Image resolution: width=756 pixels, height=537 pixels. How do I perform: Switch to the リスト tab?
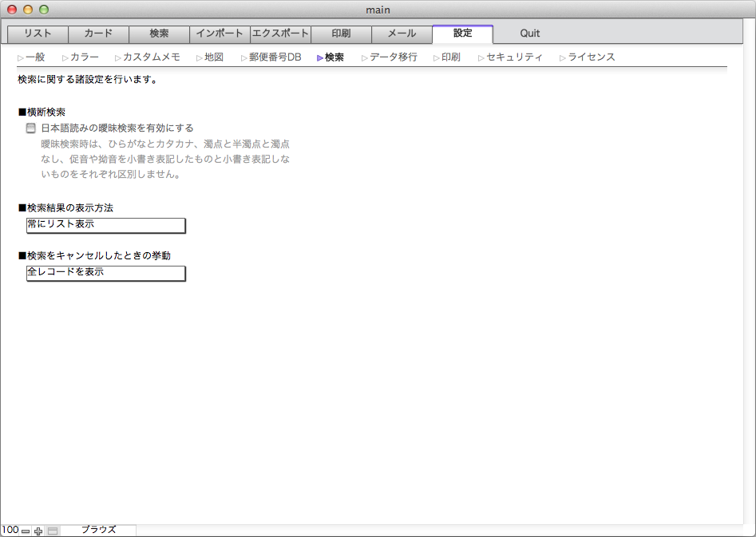pyautogui.click(x=38, y=34)
